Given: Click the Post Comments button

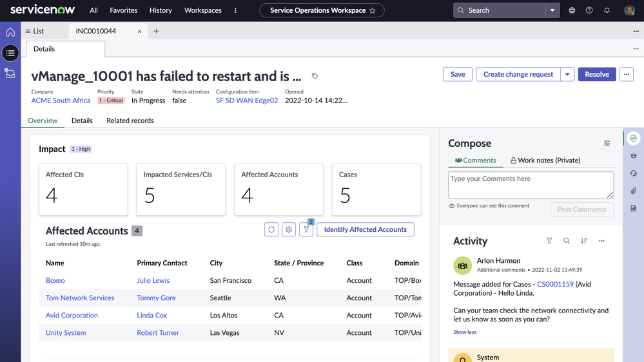Looking at the screenshot, I should click(x=581, y=209).
